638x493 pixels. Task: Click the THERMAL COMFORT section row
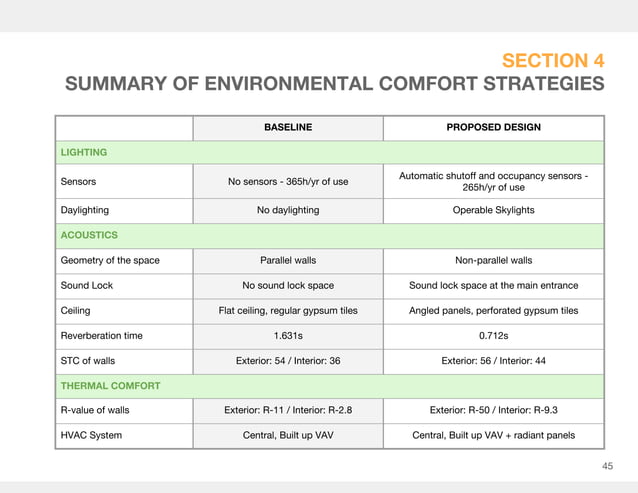tap(330, 386)
